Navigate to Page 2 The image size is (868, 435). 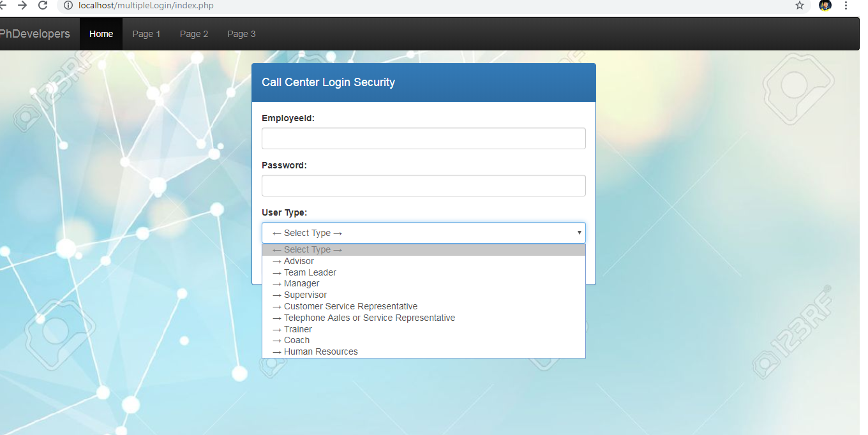(x=193, y=33)
